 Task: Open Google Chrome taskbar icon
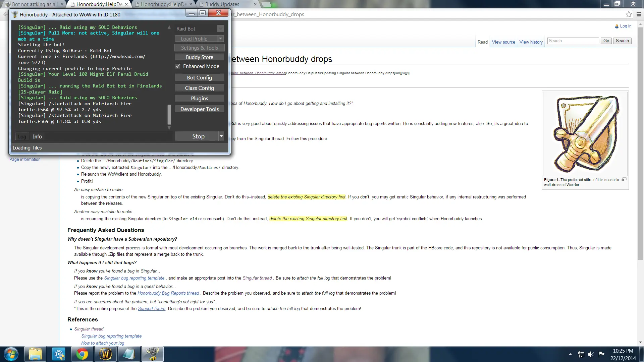coord(82,354)
